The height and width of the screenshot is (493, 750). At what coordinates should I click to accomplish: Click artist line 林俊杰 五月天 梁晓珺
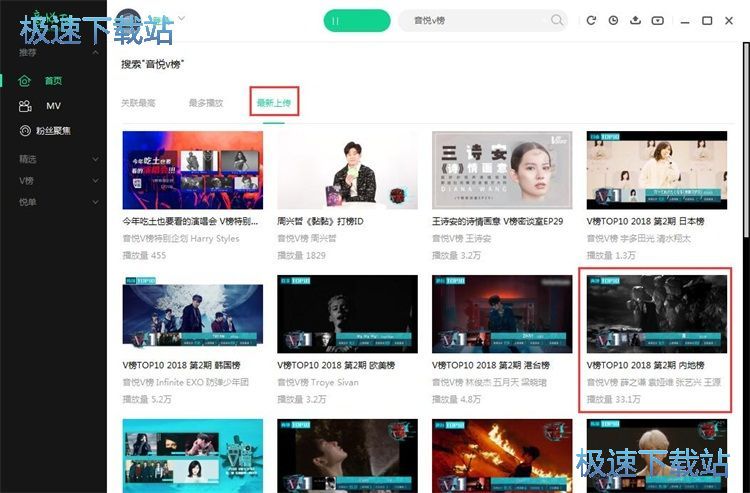coord(489,383)
